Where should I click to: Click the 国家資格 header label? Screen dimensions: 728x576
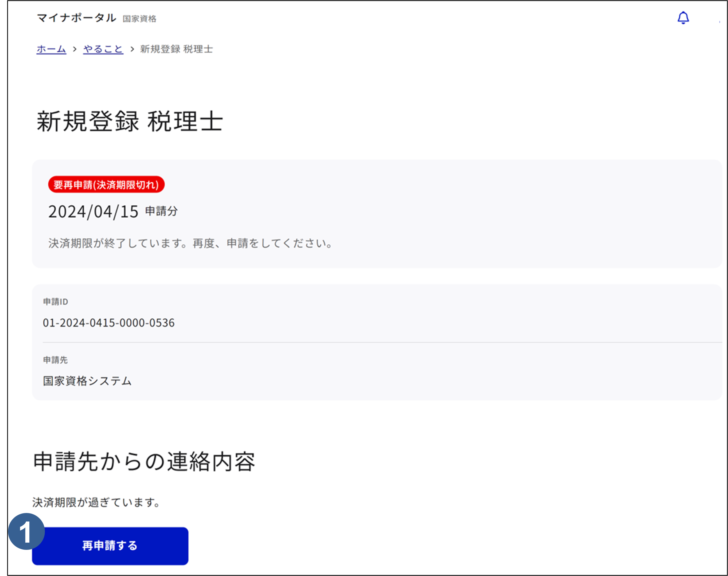click(x=139, y=19)
